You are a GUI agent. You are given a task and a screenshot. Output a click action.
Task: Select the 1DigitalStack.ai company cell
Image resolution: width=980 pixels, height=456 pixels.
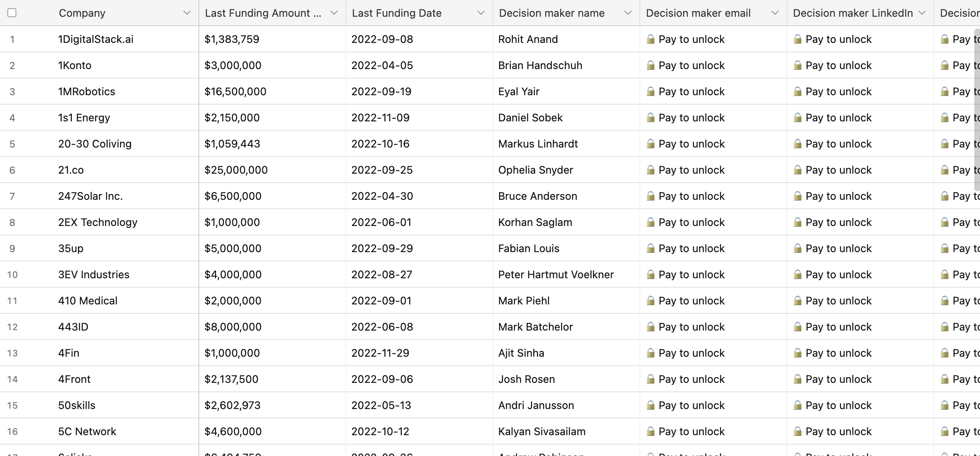pos(126,39)
